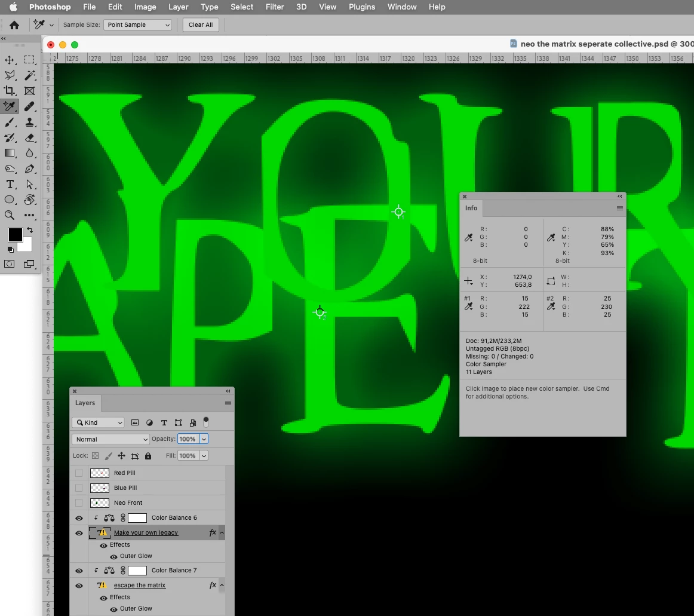Viewport: 694px width, 616px height.
Task: Hide the escape the matrix layer
Action: coord(79,586)
